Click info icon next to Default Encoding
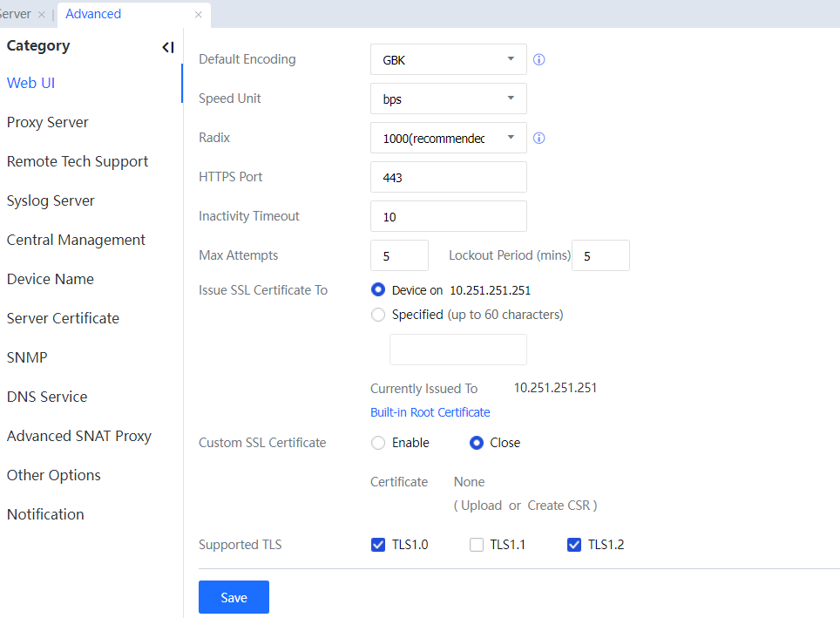Viewport: 840px width, 618px height. pyautogui.click(x=539, y=60)
